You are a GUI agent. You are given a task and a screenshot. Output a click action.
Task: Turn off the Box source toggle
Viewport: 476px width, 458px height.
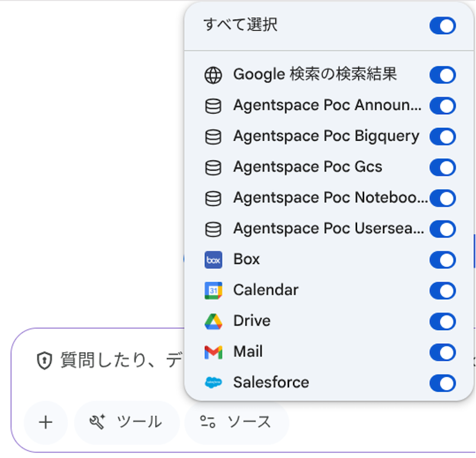pyautogui.click(x=443, y=260)
